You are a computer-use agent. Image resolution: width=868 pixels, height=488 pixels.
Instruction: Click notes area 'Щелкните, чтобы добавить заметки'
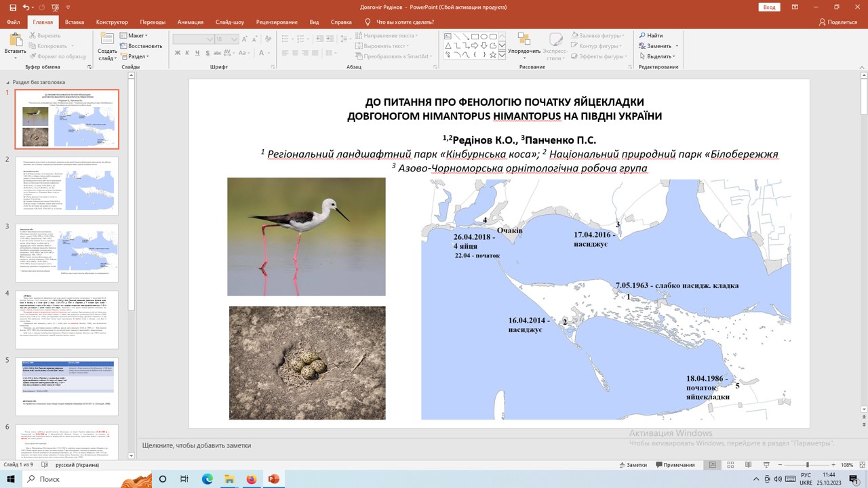(x=197, y=445)
